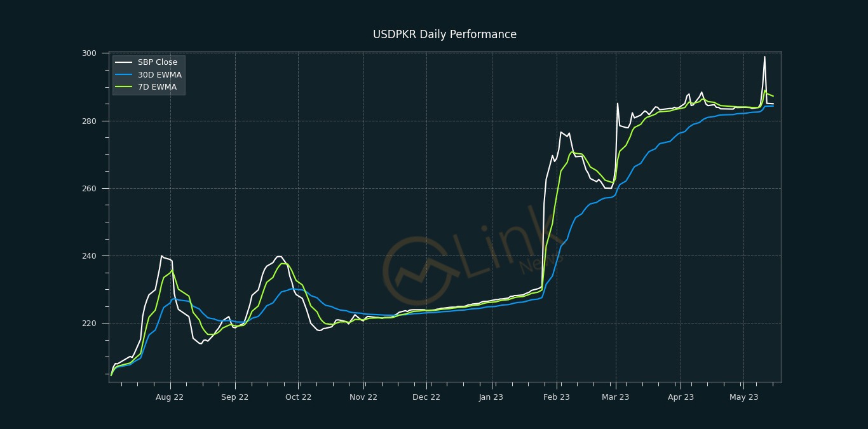This screenshot has height=429, width=868.
Task: Click the Jan 23 x-axis label
Action: (x=491, y=397)
